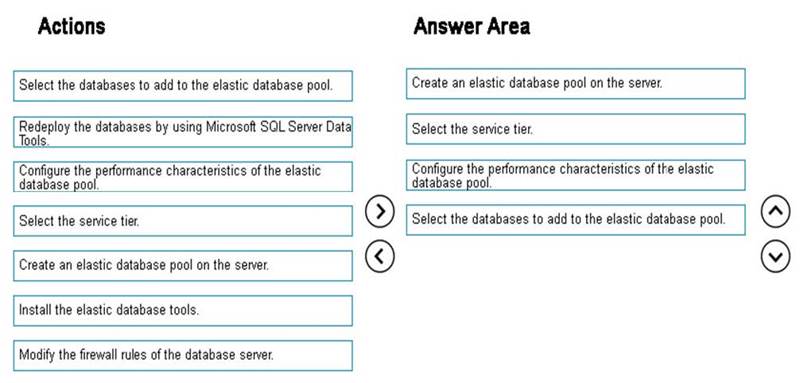This screenshot has height=383, width=800.
Task: Click the move down arrow icon
Action: pos(775,257)
